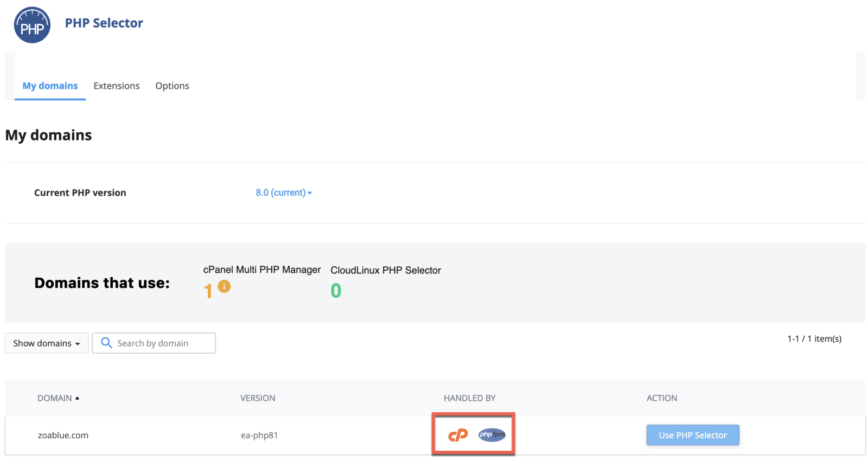Switch to the Extensions tab
The image size is (868, 467).
click(x=116, y=86)
